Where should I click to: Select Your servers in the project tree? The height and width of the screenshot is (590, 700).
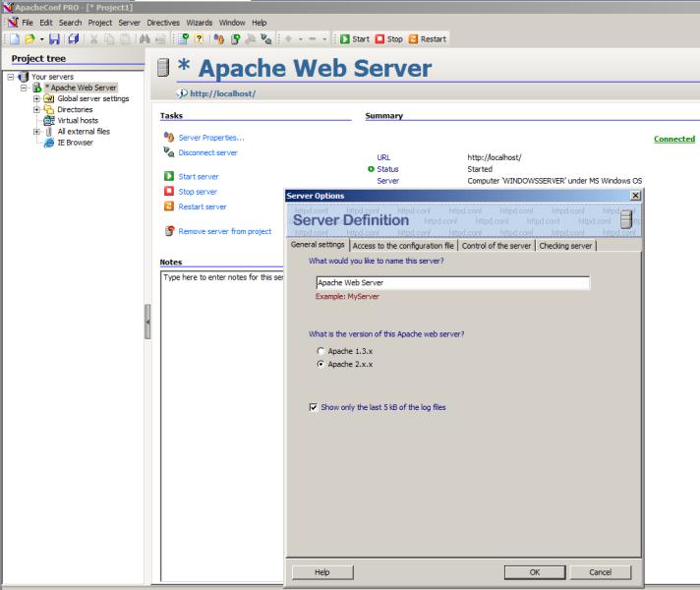[x=53, y=77]
